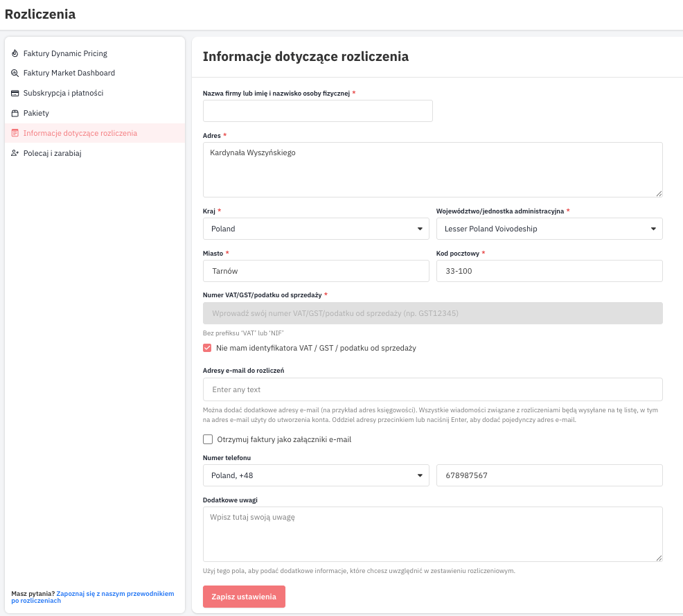Click the Miasto field containing Tarnów

tap(316, 271)
